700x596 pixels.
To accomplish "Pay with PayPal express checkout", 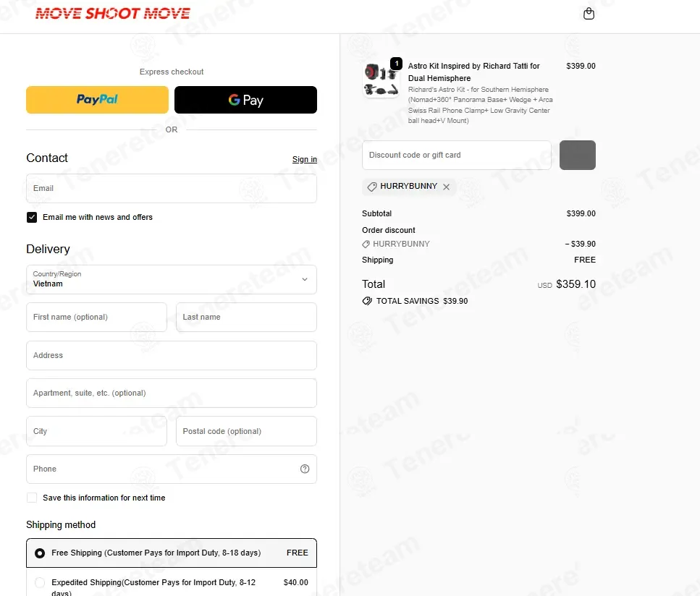I will coord(97,100).
